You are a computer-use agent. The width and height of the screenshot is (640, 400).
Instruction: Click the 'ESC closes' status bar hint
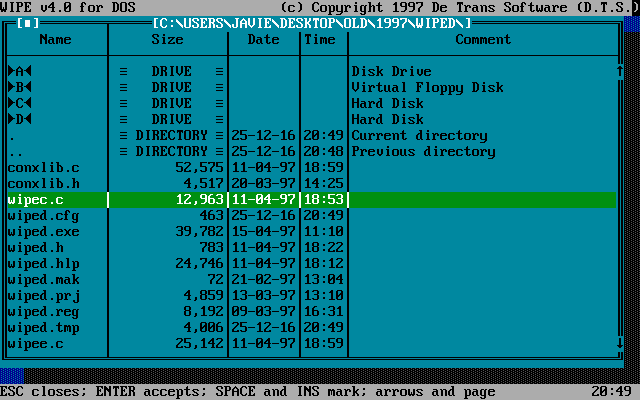(x=44, y=392)
